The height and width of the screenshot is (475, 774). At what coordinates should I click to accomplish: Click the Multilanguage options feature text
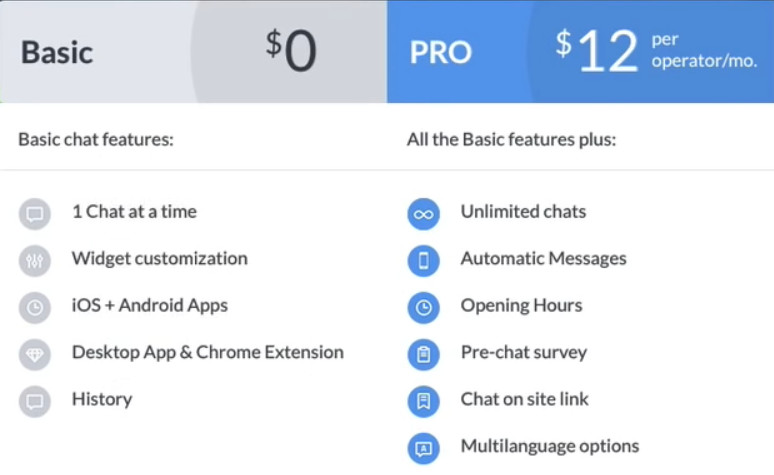pyautogui.click(x=550, y=446)
